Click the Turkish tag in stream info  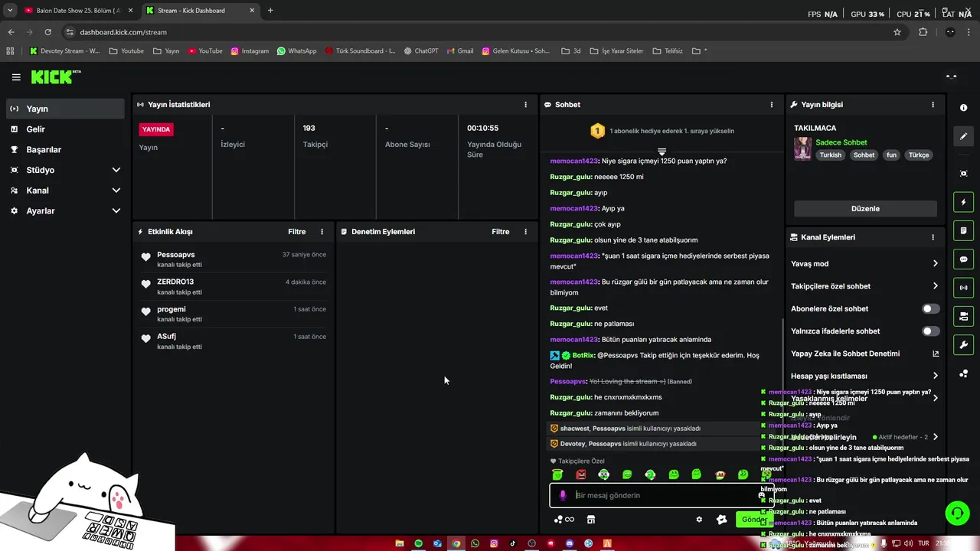click(x=831, y=155)
